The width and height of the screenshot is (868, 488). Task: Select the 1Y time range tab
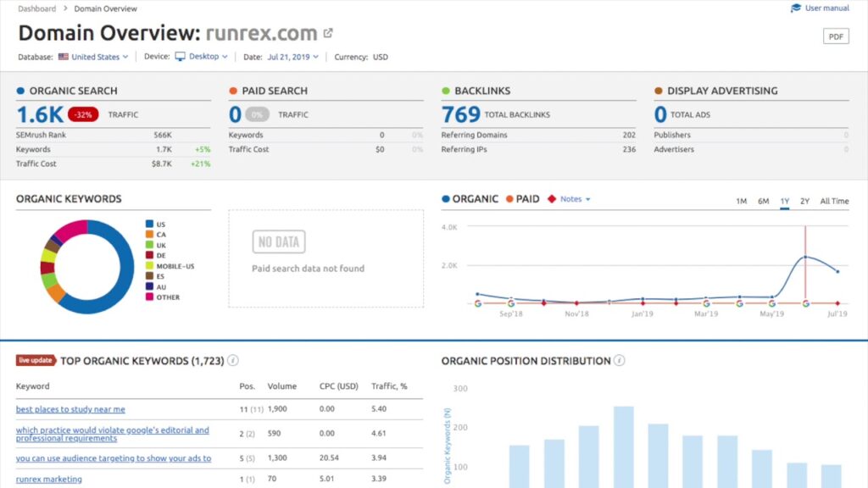(x=784, y=201)
